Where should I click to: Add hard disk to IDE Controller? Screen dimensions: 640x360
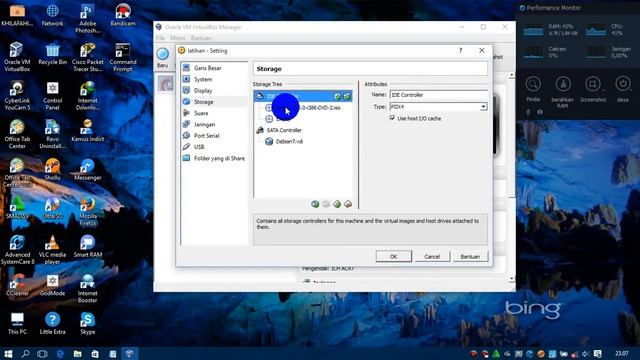pos(347,96)
